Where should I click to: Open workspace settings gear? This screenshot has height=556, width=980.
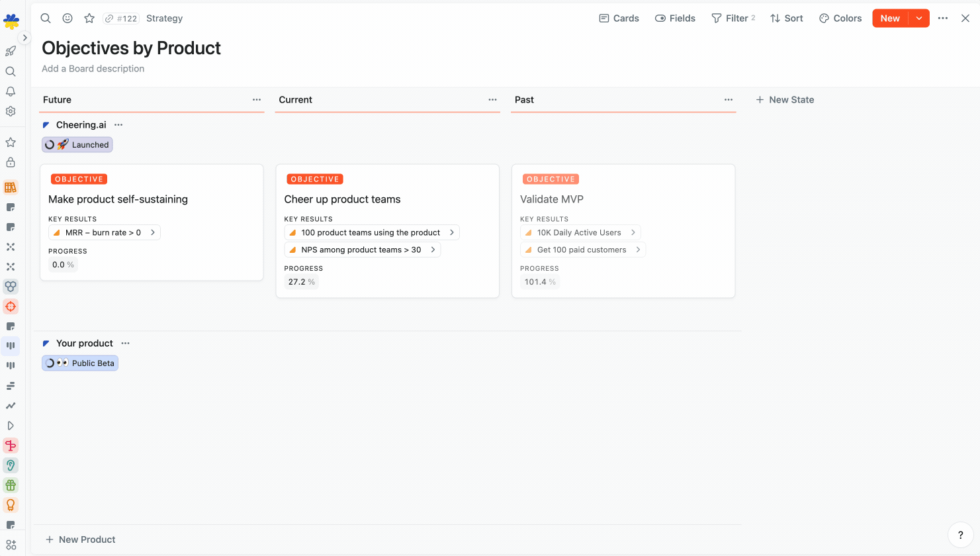(10, 111)
